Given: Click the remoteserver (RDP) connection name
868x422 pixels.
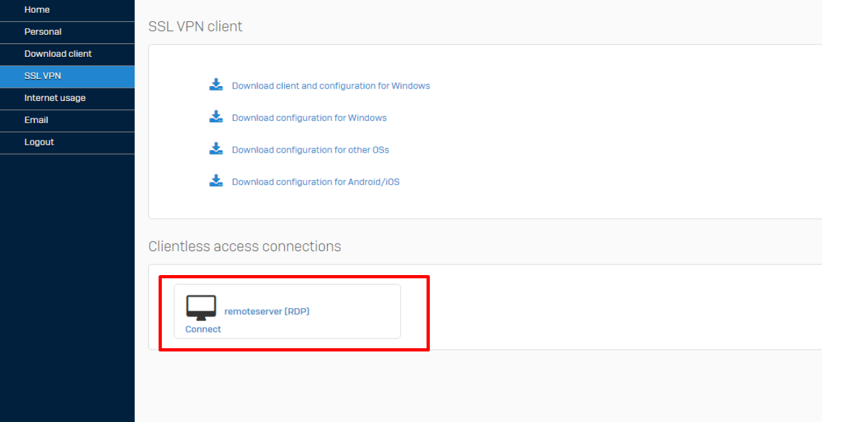Looking at the screenshot, I should [x=267, y=311].
